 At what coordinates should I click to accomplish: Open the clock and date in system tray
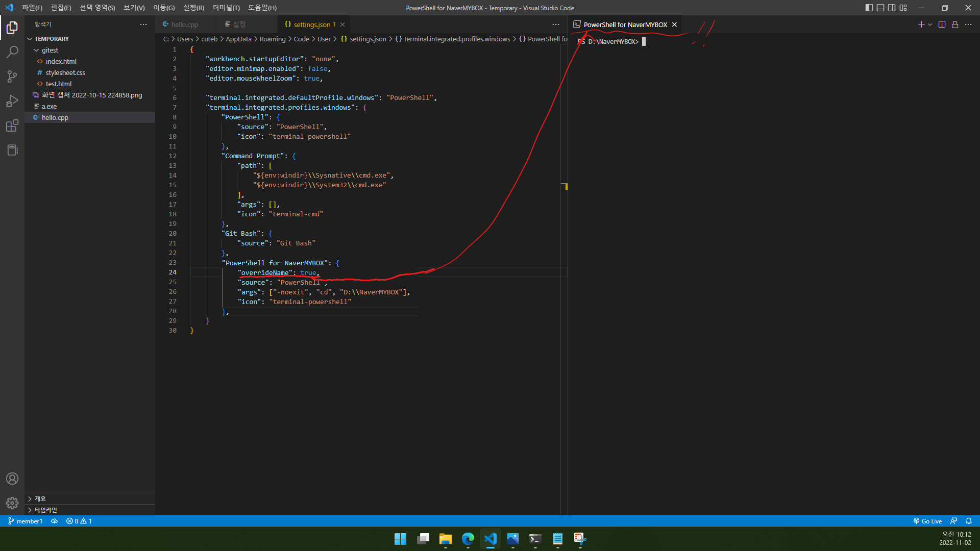coord(956,539)
